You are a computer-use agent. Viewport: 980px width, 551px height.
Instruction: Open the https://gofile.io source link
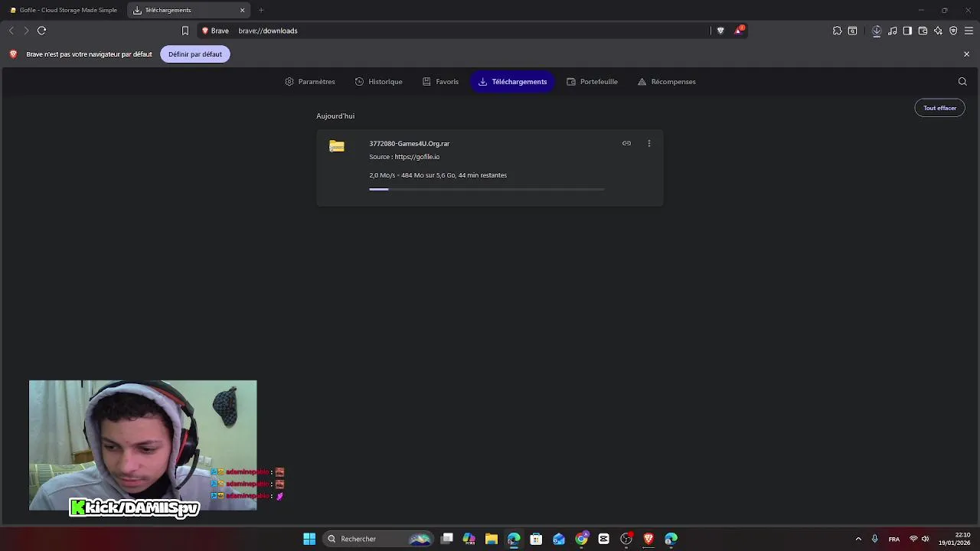pyautogui.click(x=417, y=157)
